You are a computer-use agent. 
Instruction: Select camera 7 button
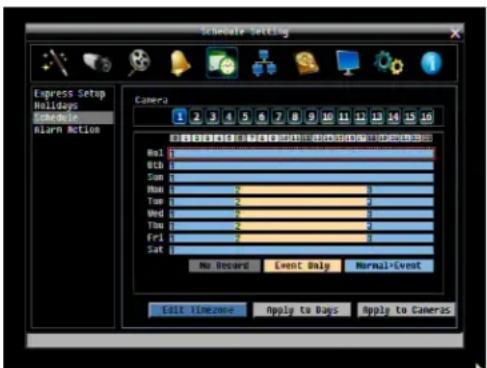click(278, 117)
